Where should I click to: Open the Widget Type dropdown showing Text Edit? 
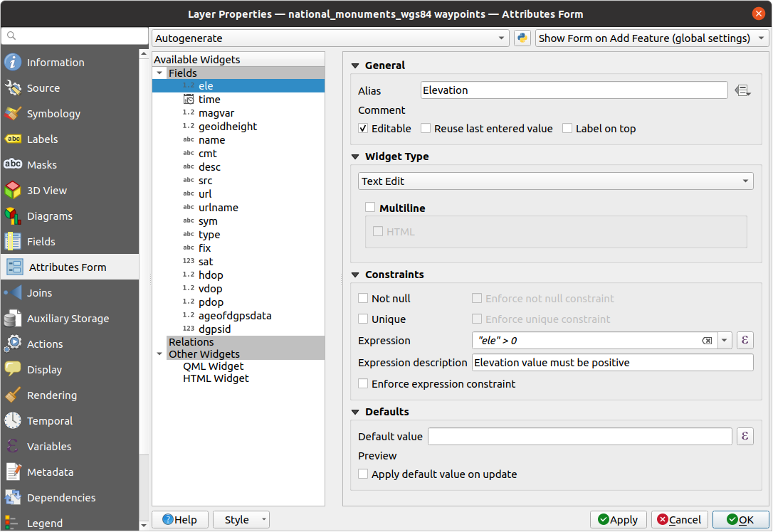(554, 181)
